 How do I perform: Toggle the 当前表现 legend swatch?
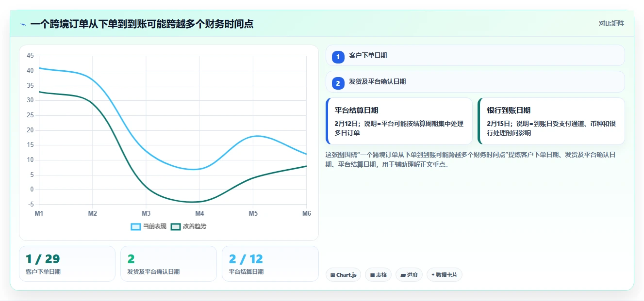136,226
